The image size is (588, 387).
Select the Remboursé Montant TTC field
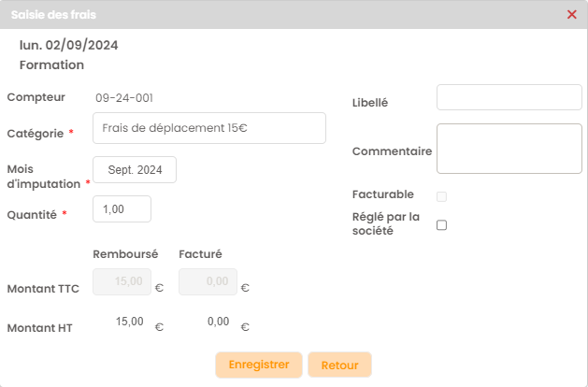pyautogui.click(x=122, y=282)
